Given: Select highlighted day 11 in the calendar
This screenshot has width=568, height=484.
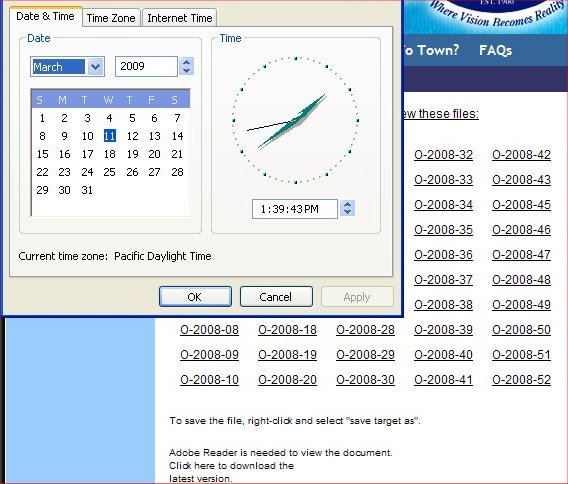Looking at the screenshot, I should click(110, 136).
